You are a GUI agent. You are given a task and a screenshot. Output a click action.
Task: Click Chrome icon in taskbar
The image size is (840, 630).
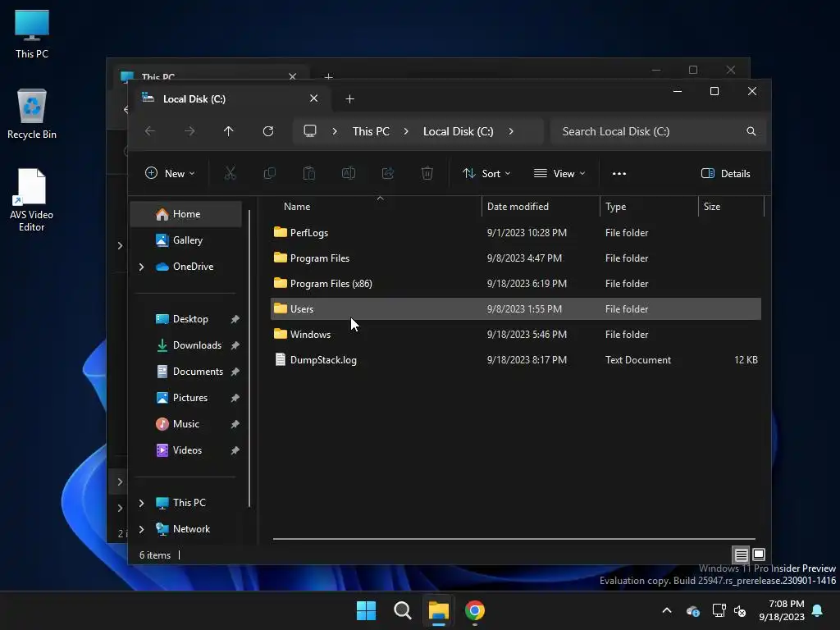(475, 610)
